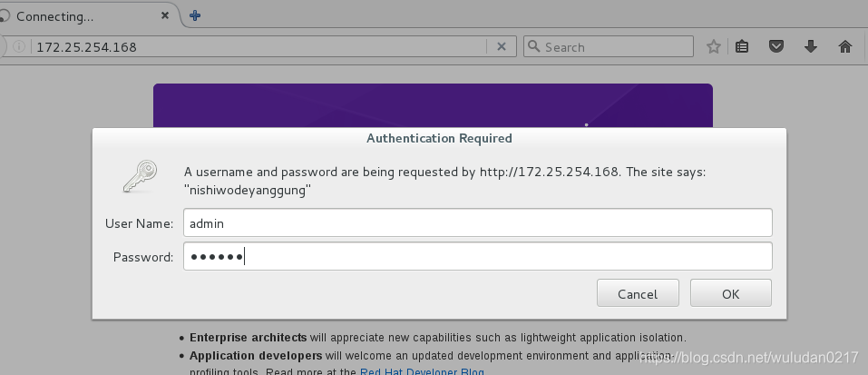Viewport: 868px width, 375px height.
Task: Save page to Pocket icon
Action: 776,47
